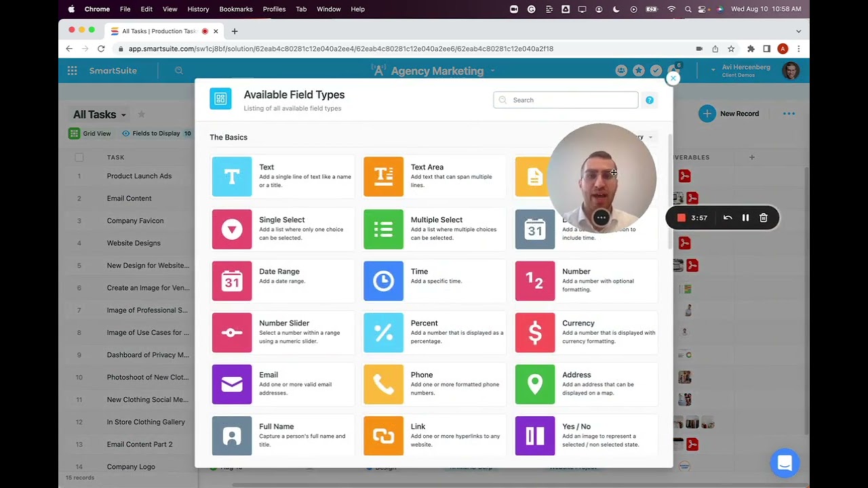The height and width of the screenshot is (488, 868).
Task: Stop the screen recording
Action: pyautogui.click(x=682, y=218)
